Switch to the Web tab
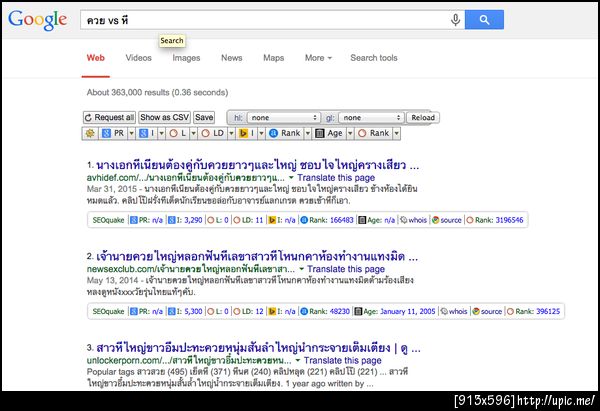The image size is (600, 411). (x=95, y=58)
